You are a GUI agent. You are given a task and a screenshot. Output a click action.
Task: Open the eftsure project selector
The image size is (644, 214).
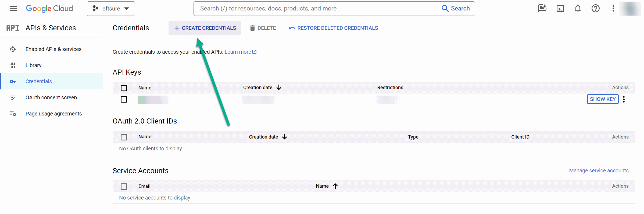click(x=111, y=9)
